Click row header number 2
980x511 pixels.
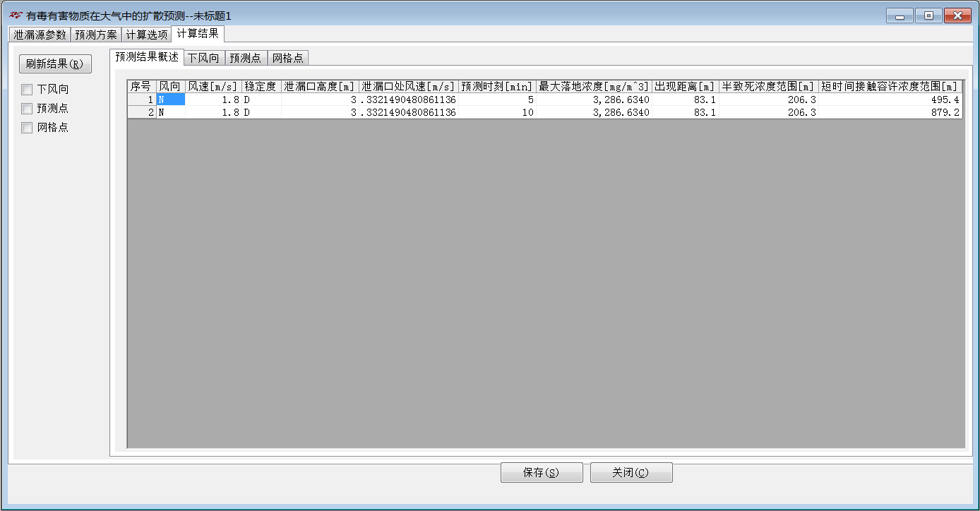coord(142,113)
